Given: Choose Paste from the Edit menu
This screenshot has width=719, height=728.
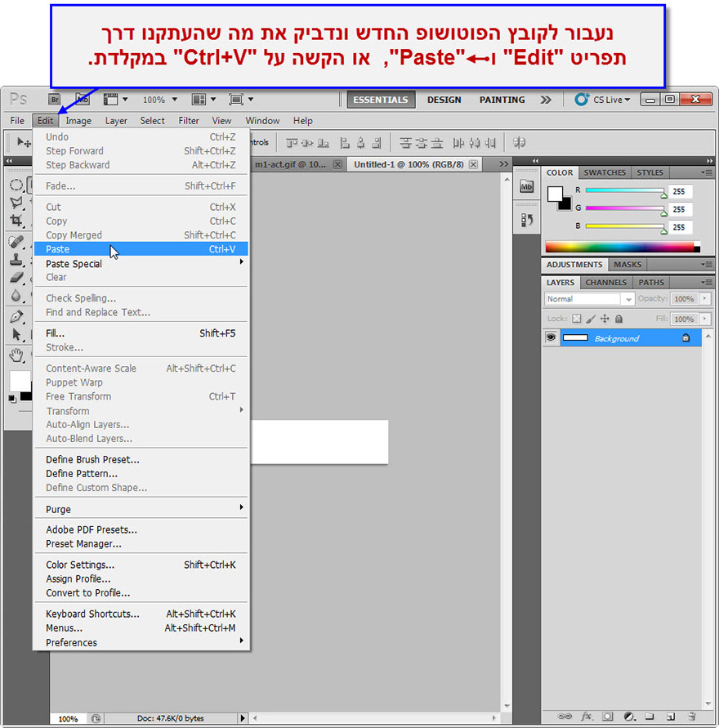Looking at the screenshot, I should 141,249.
